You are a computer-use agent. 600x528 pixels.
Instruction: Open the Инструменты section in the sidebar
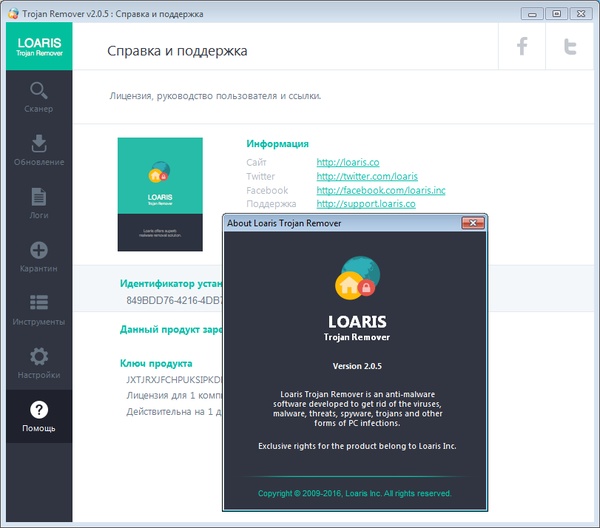tap(39, 310)
